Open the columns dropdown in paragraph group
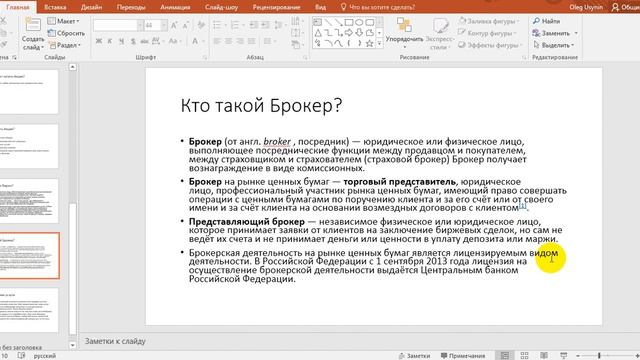Viewport: 640px width, 360px height. tap(269, 41)
